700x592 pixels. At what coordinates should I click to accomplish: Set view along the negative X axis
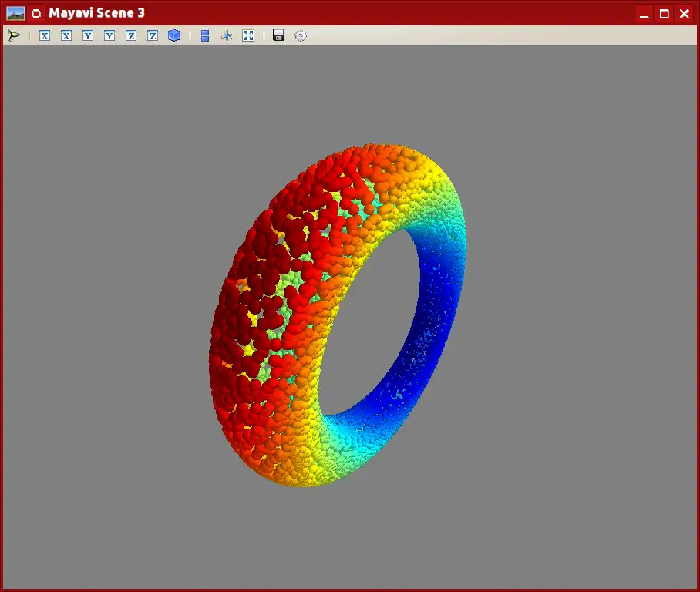[66, 35]
